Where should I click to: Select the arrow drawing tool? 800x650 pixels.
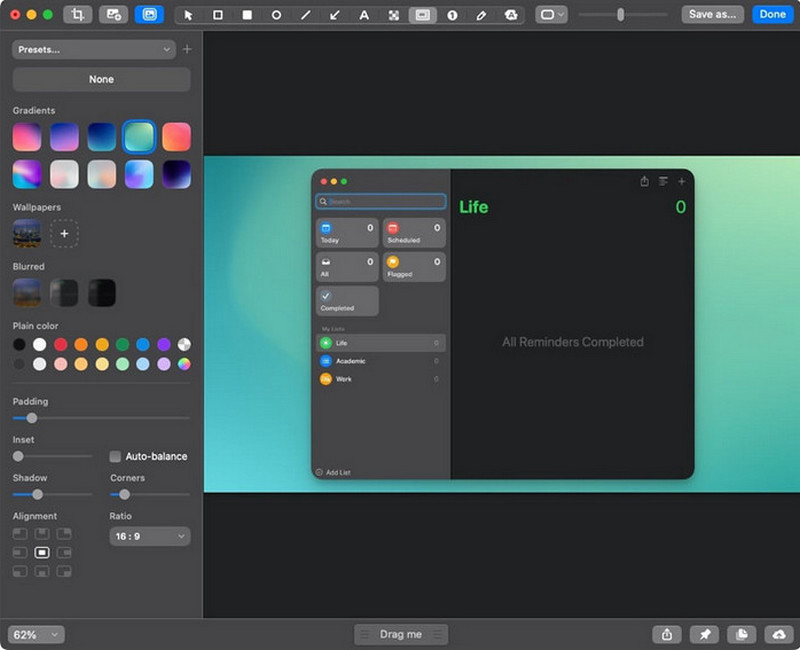335,15
